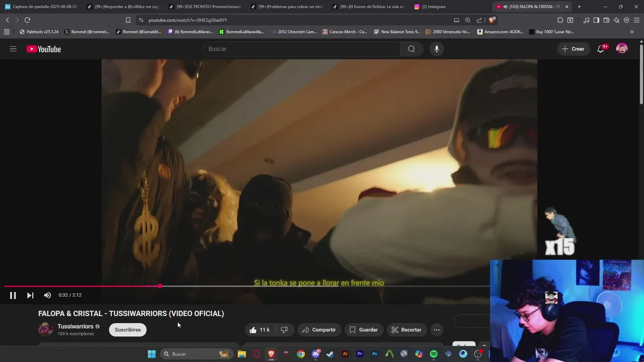Image resolution: width=644 pixels, height=362 pixels.
Task: Subscribe to the Tussiwarriors channel
Action: pos(128,330)
